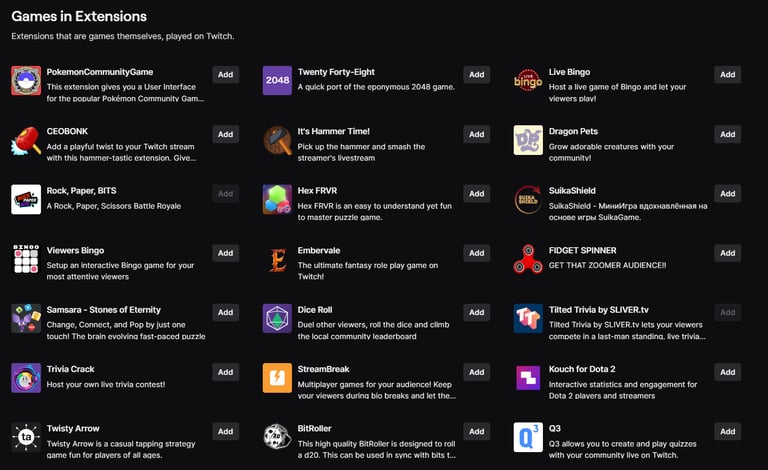
Task: Add the Viewers Bingo extension
Action: tap(225, 253)
